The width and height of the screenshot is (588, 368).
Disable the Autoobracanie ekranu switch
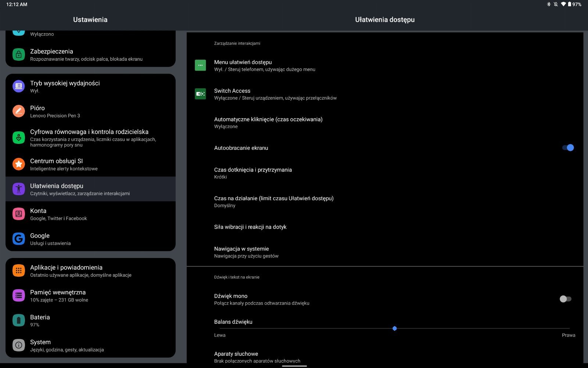coord(567,148)
